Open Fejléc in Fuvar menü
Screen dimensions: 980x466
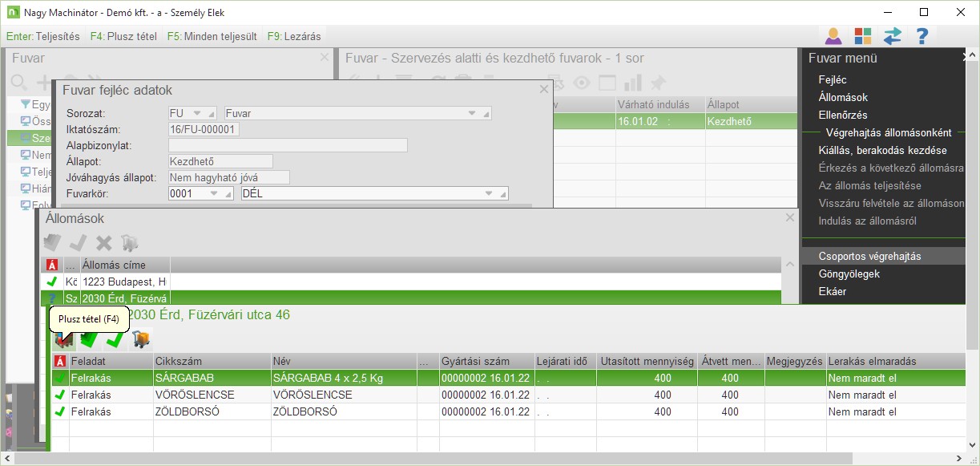coord(833,79)
